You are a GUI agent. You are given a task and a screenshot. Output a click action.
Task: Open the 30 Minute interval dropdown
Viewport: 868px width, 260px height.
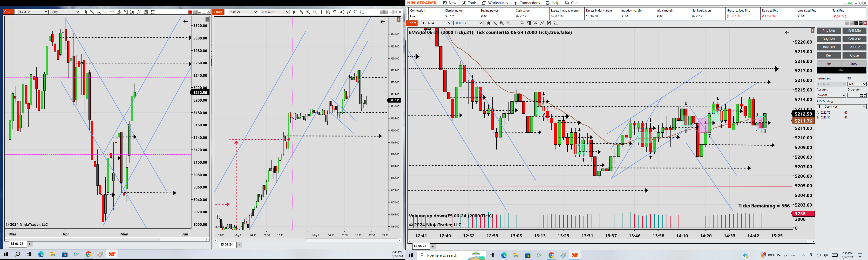pos(275,12)
